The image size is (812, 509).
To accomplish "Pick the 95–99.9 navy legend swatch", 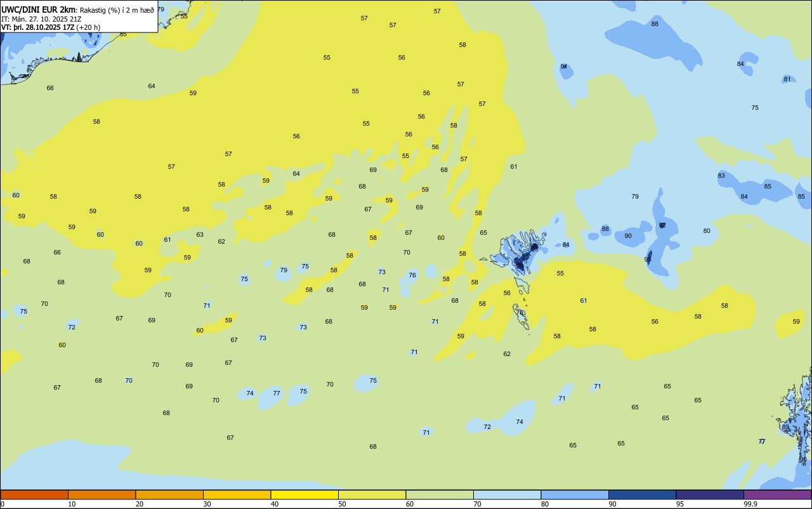I will 710,494.
